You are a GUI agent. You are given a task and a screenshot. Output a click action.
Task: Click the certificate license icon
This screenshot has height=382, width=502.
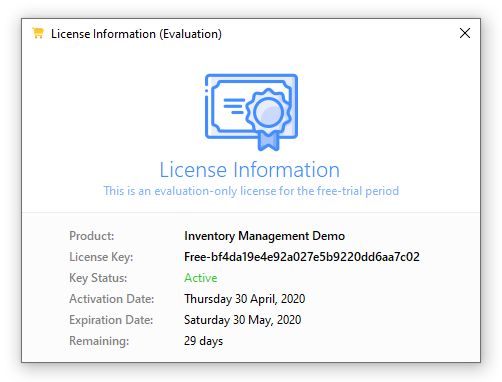251,112
